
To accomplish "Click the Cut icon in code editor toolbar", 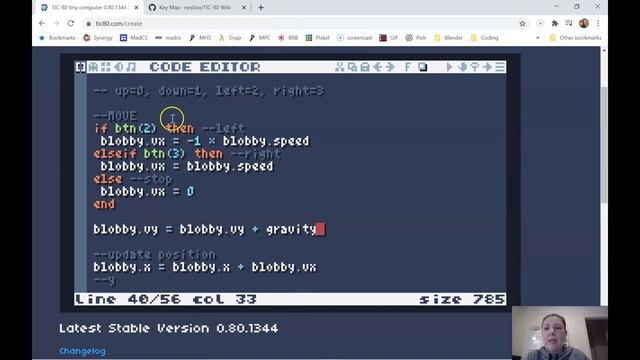I will (340, 67).
